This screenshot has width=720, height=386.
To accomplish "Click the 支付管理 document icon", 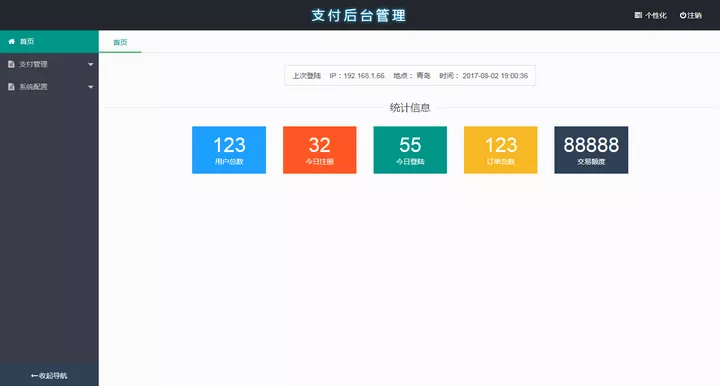I will tap(11, 64).
